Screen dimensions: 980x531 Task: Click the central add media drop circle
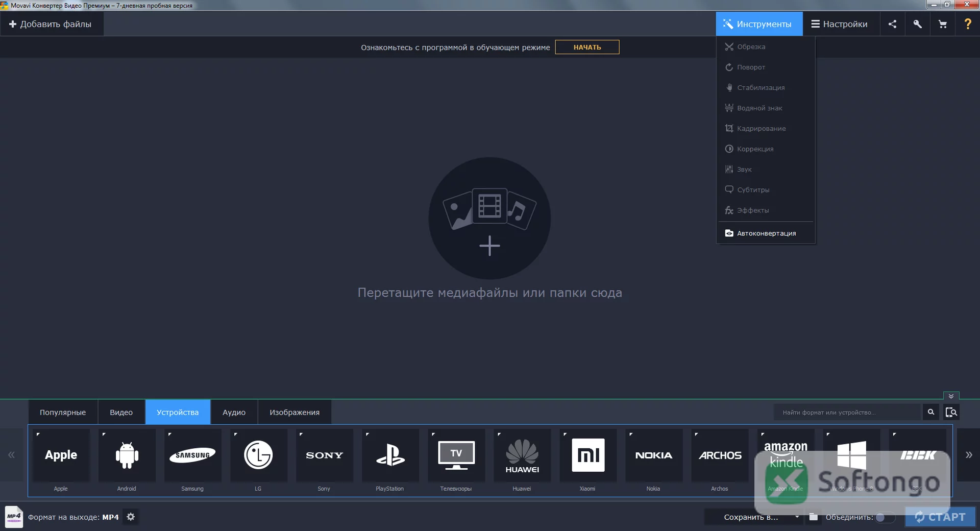click(x=489, y=218)
